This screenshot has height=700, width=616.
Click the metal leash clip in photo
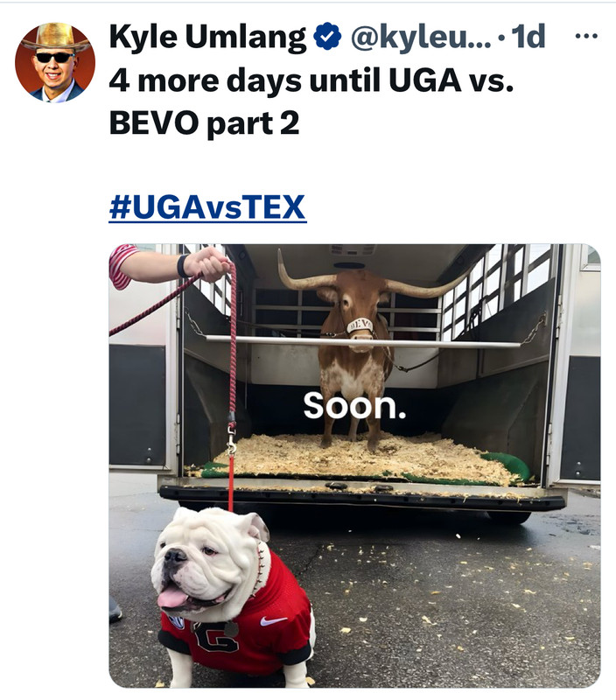[231, 438]
